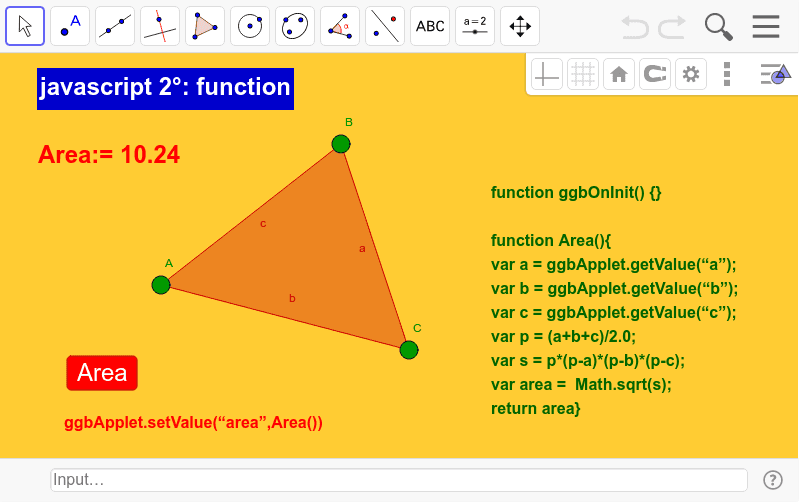Select the Polygon tool
Viewport: 800px width, 503px height.
[205, 26]
